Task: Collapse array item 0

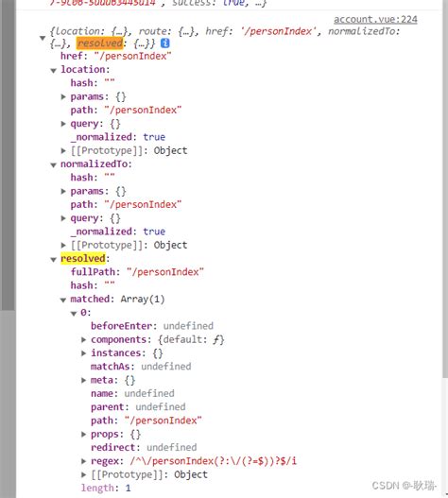Action: (x=74, y=313)
